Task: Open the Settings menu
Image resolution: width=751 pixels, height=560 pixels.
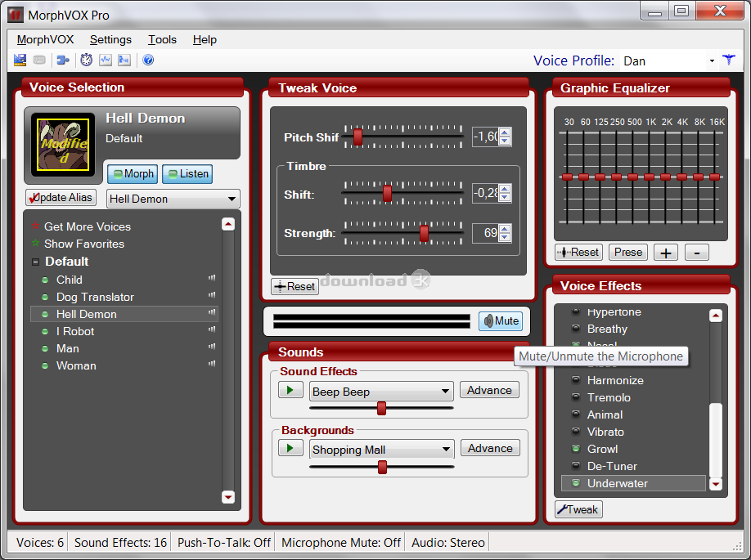Action: pyautogui.click(x=110, y=40)
